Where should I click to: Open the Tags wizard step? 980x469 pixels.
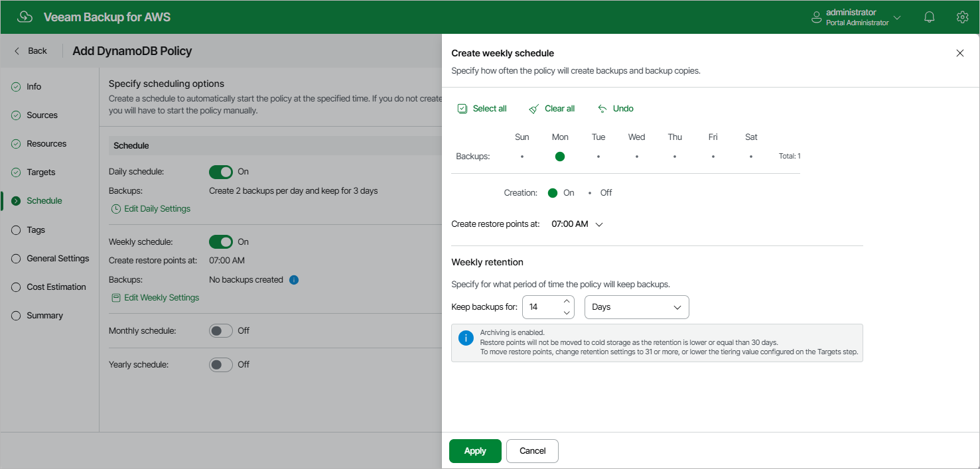36,230
